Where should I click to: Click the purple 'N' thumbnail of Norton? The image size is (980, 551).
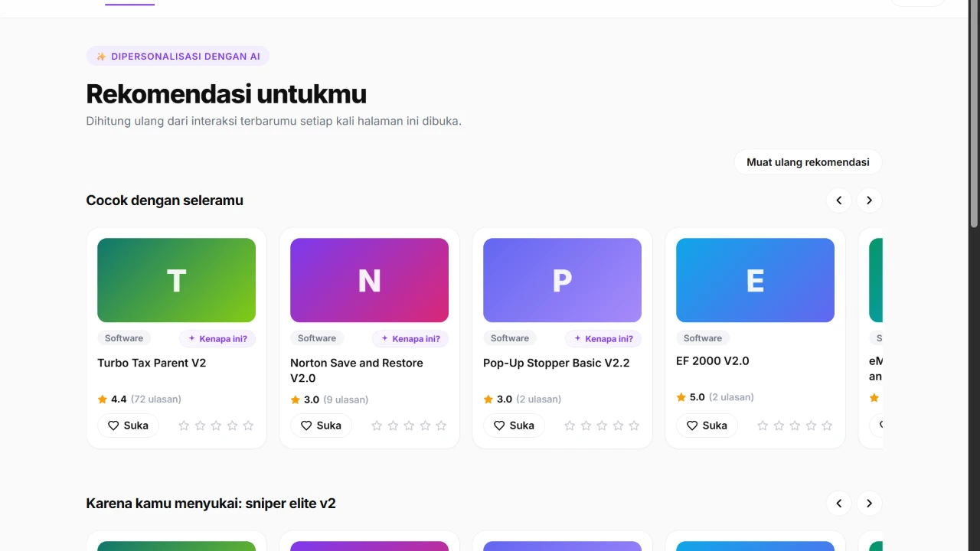pyautogui.click(x=369, y=280)
